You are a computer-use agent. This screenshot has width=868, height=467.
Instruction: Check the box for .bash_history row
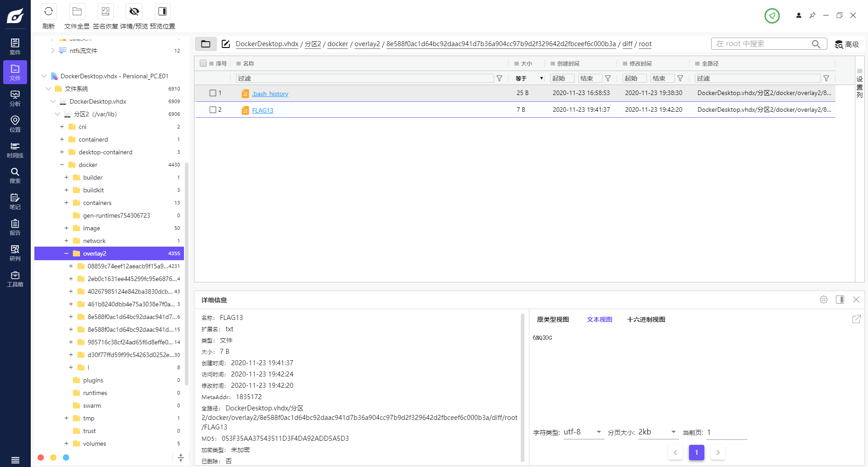pos(212,93)
